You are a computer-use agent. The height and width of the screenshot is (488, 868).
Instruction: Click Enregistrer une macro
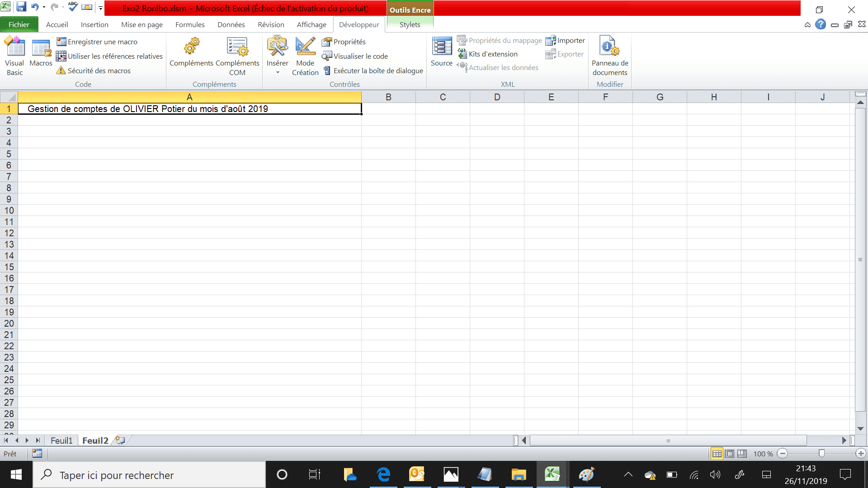coord(97,42)
